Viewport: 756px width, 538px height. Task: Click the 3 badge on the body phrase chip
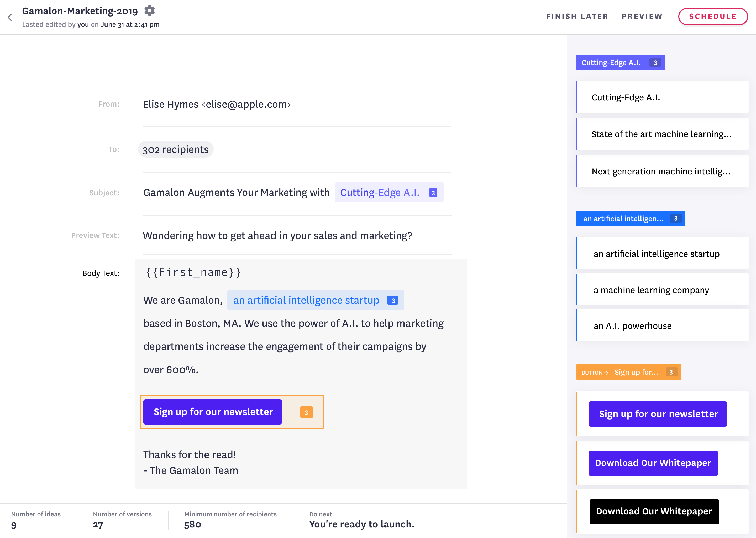click(x=393, y=301)
